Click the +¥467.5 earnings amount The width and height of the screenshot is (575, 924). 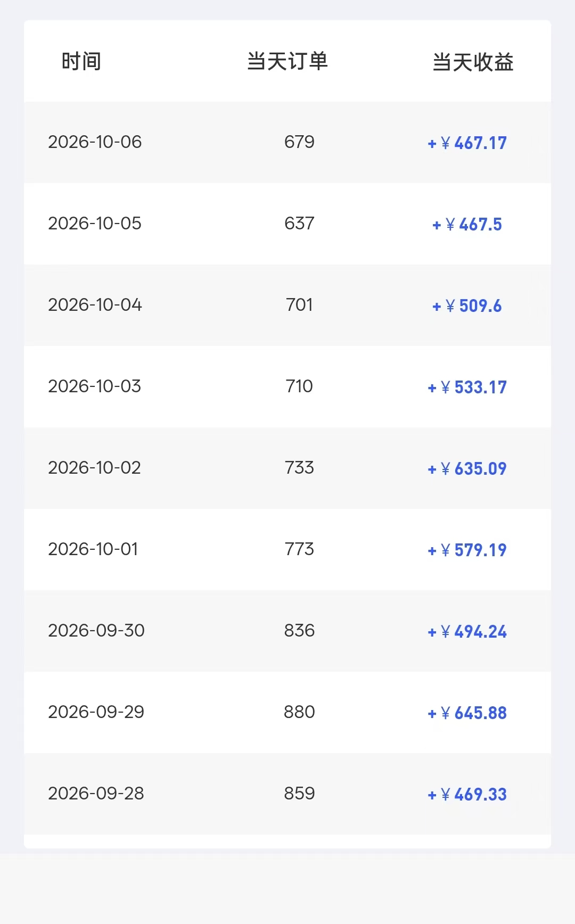(x=467, y=224)
